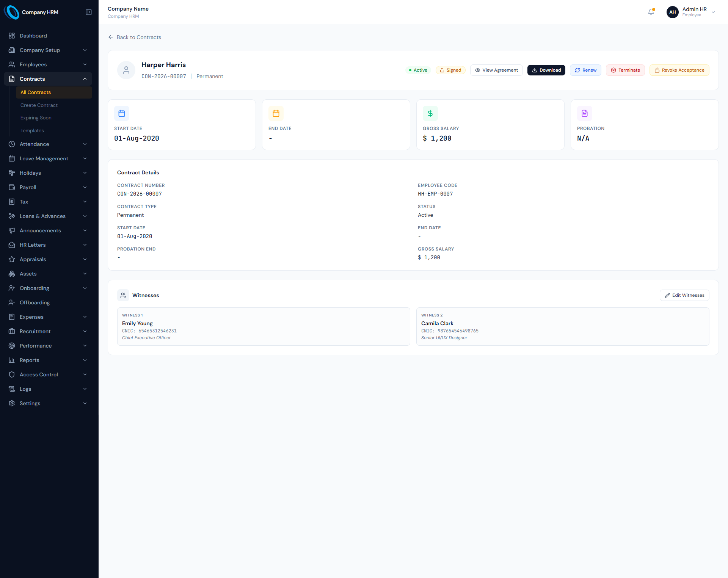Click the Settings gear icon
This screenshot has width=728, height=578.
tap(12, 403)
